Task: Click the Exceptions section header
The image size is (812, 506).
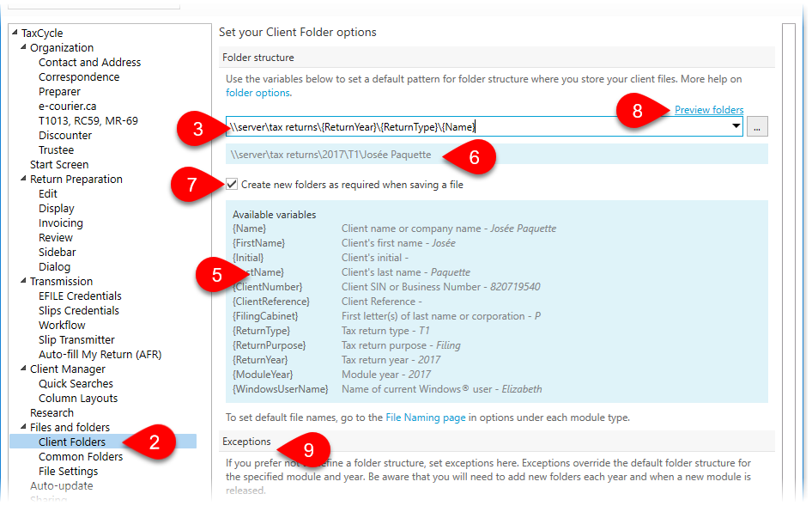Action: [x=246, y=442]
